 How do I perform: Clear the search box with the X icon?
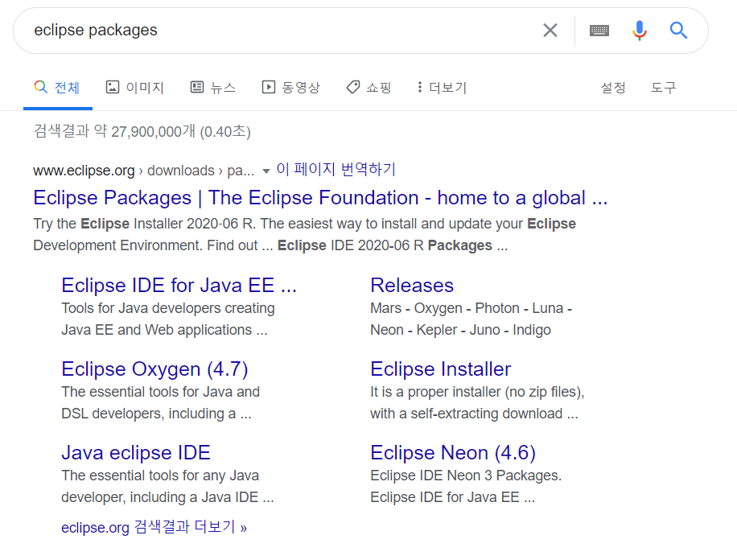click(550, 31)
